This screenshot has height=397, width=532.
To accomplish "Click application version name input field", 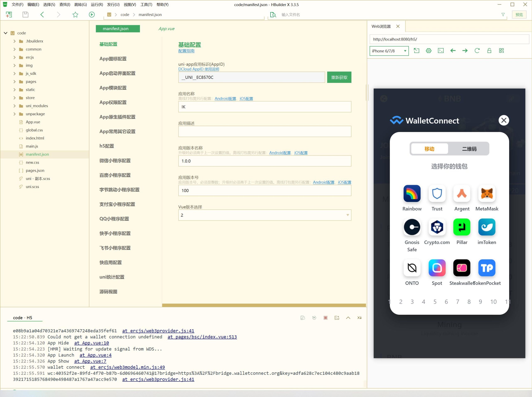I will click(265, 161).
